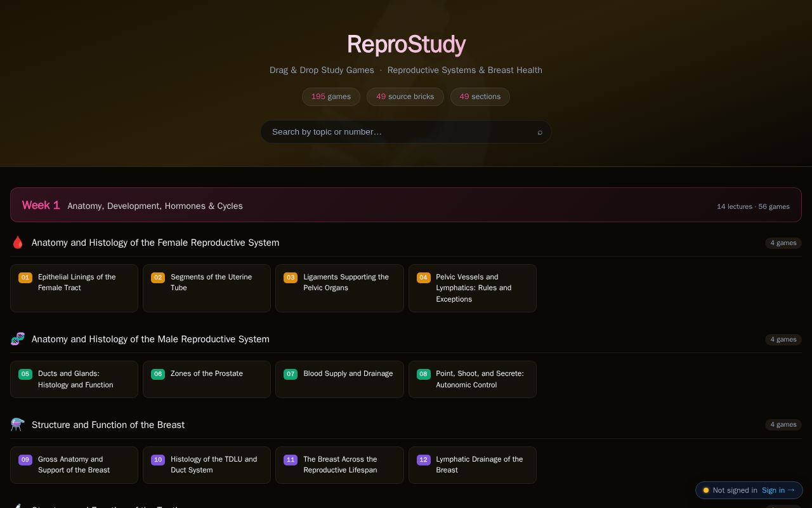Click the Structure and Function of the Breast heading
812x508 pixels.
click(x=108, y=425)
